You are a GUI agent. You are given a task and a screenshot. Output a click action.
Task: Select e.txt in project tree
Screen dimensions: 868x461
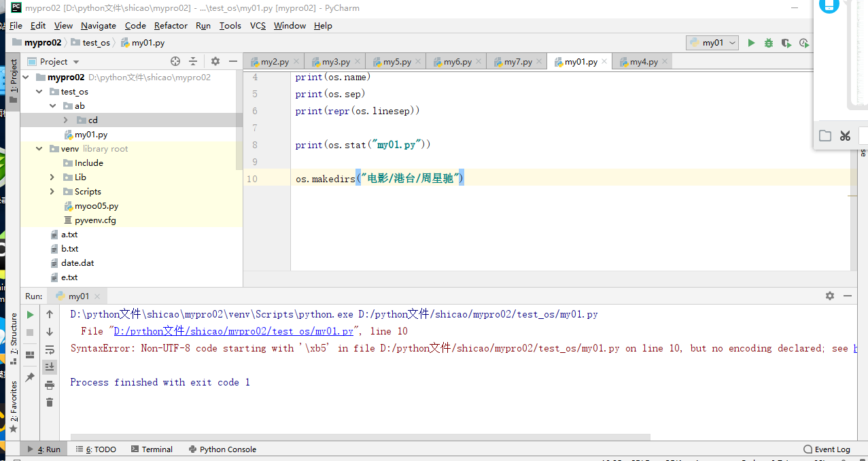(x=64, y=277)
